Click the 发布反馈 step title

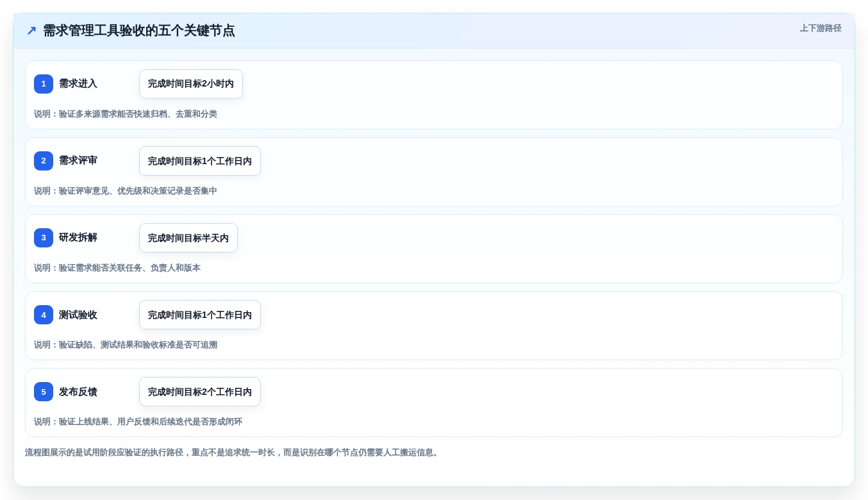[x=78, y=392]
